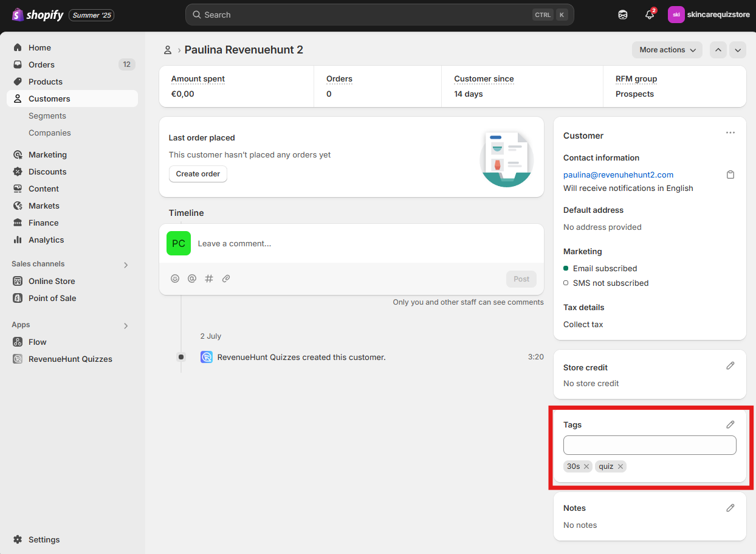Click the '2 July' timeline date
This screenshot has width=756, height=554.
point(211,336)
